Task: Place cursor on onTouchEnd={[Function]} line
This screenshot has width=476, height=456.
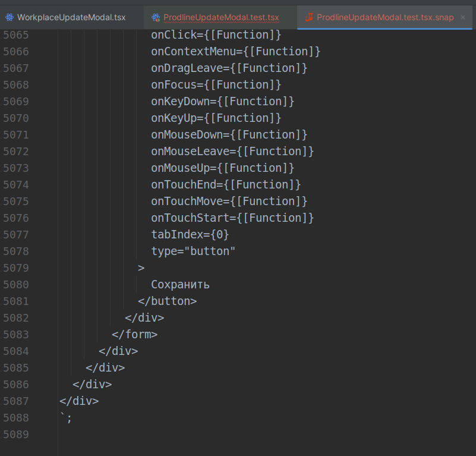Action: pos(226,185)
